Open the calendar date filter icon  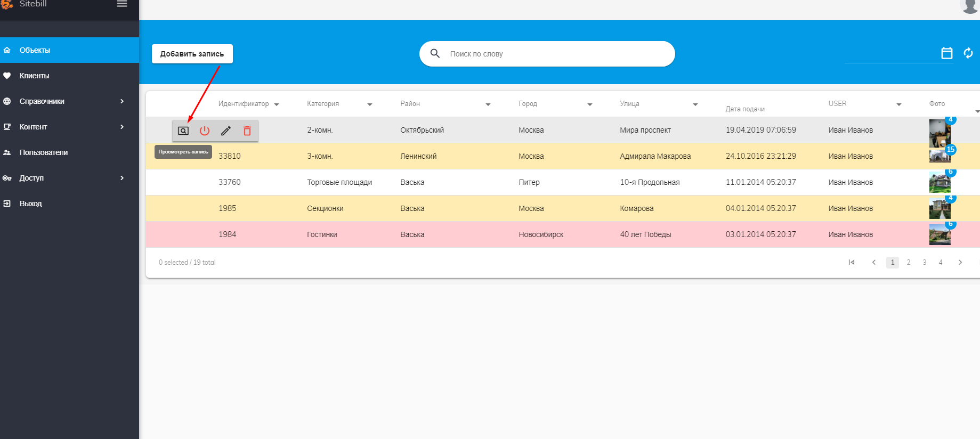pyautogui.click(x=947, y=53)
